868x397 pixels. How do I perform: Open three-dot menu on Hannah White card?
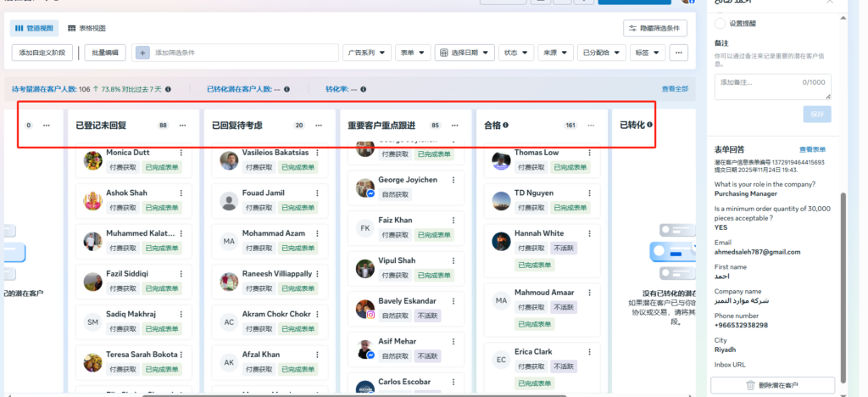tap(591, 234)
